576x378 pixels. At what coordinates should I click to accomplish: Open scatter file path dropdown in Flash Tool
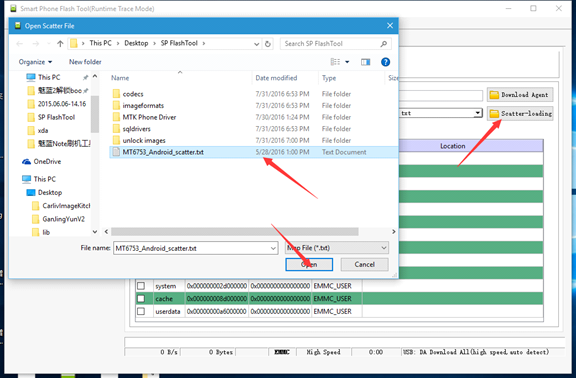click(477, 113)
